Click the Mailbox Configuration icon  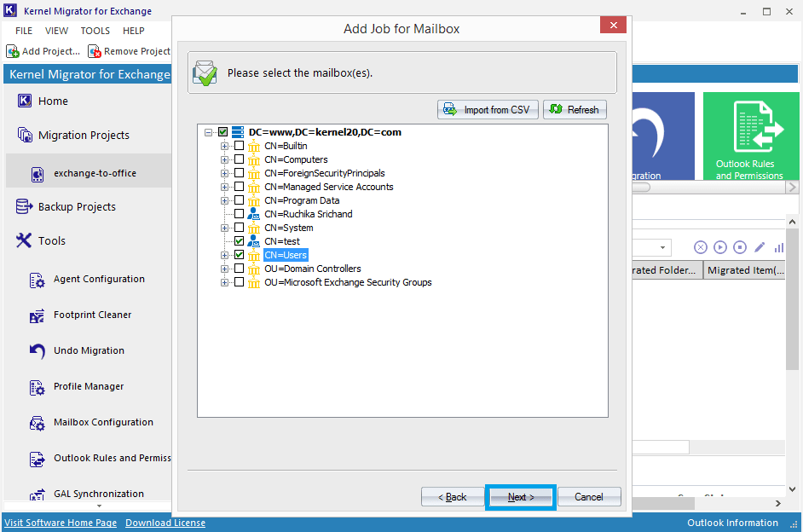[x=37, y=424]
